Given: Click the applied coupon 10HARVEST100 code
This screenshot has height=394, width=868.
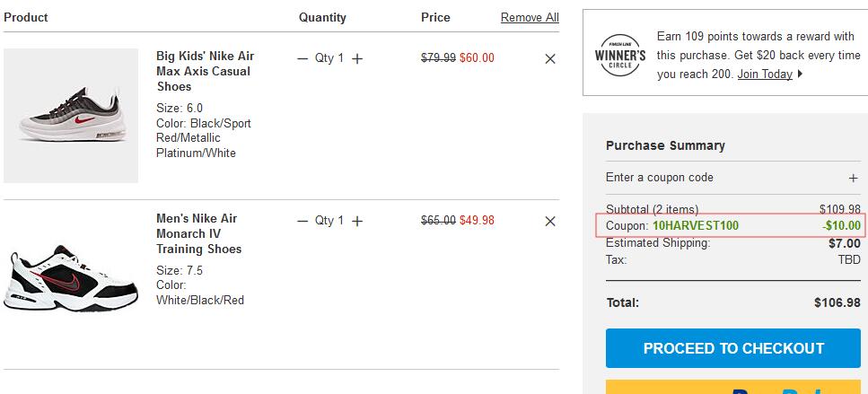Looking at the screenshot, I should (696, 226).
